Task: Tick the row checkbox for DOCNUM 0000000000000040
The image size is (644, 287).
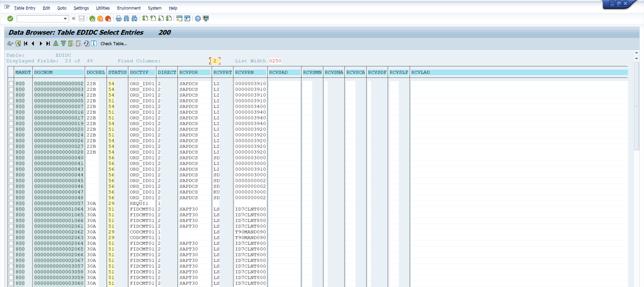Action: (11, 158)
